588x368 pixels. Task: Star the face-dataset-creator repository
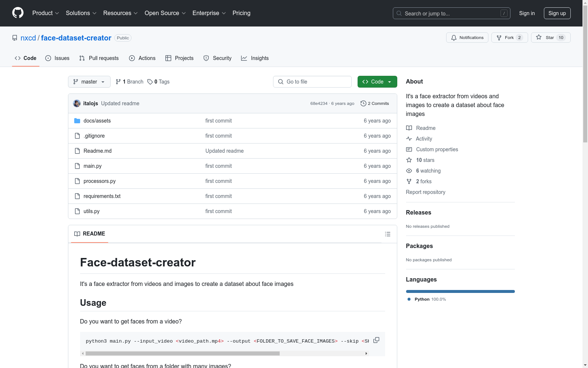(551, 38)
